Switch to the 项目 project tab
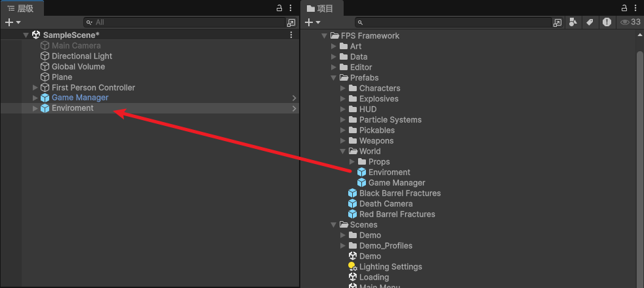644x288 pixels. tap(321, 9)
